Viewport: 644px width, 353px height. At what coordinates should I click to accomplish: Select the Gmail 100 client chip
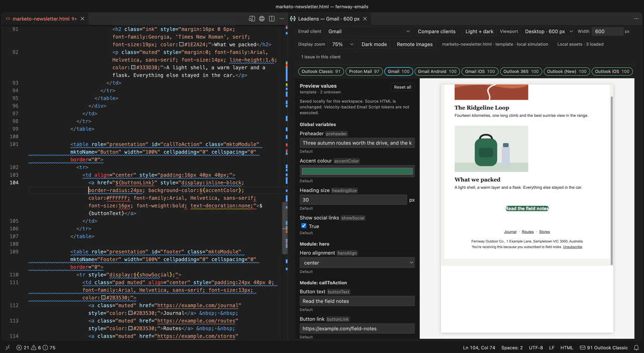(x=398, y=72)
